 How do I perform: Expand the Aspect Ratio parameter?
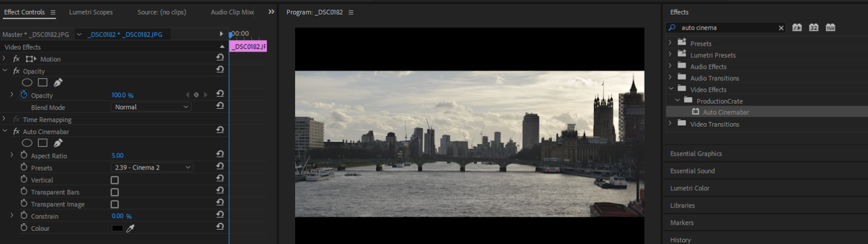tap(12, 156)
